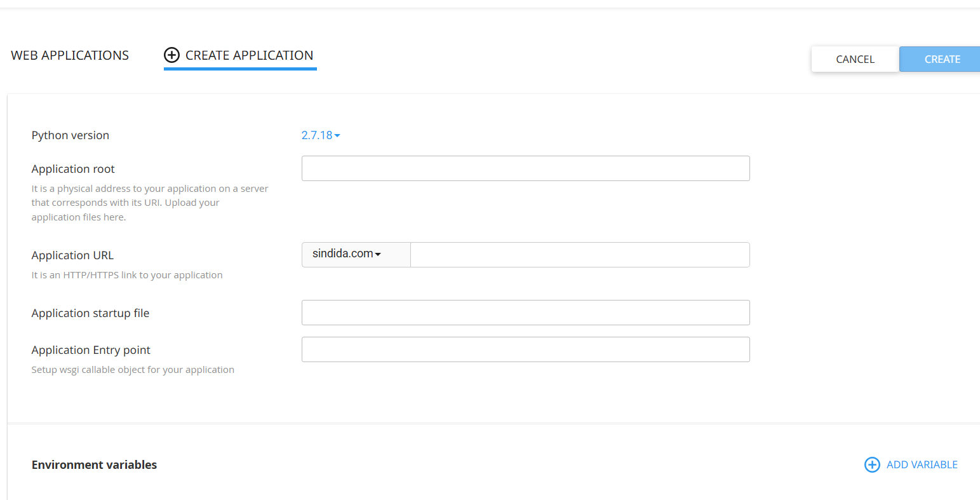Image resolution: width=980 pixels, height=500 pixels.
Task: Focus the Application URL path field
Action: (x=580, y=255)
